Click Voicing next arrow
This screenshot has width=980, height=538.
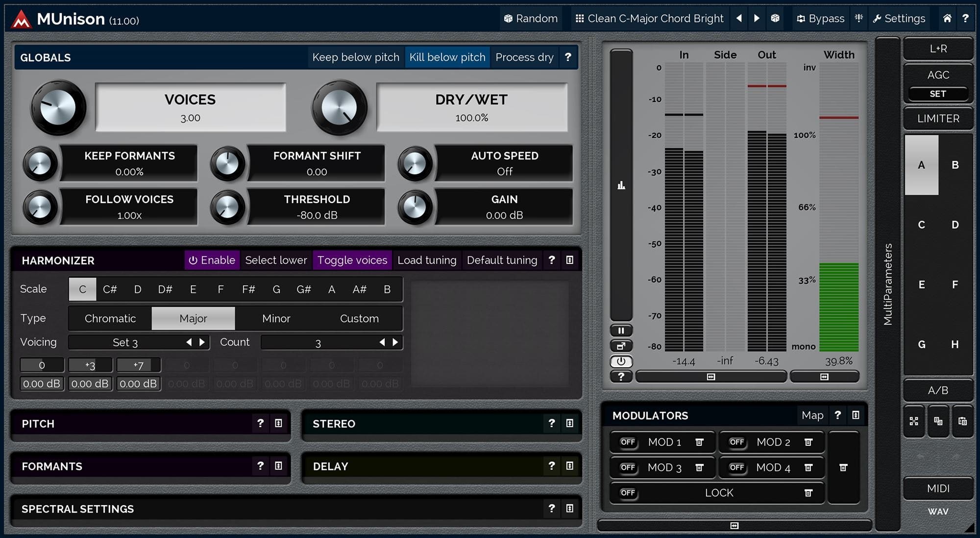pos(202,342)
